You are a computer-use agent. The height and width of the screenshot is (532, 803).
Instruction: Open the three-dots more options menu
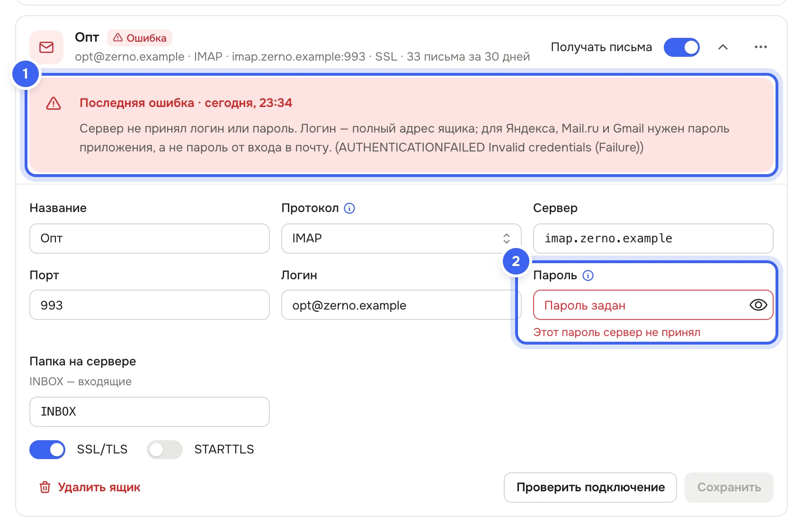coord(760,47)
